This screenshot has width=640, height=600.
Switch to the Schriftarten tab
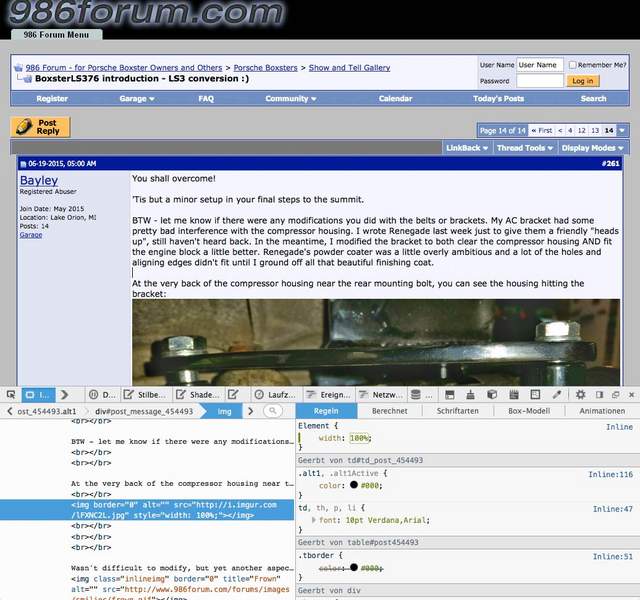tap(458, 411)
